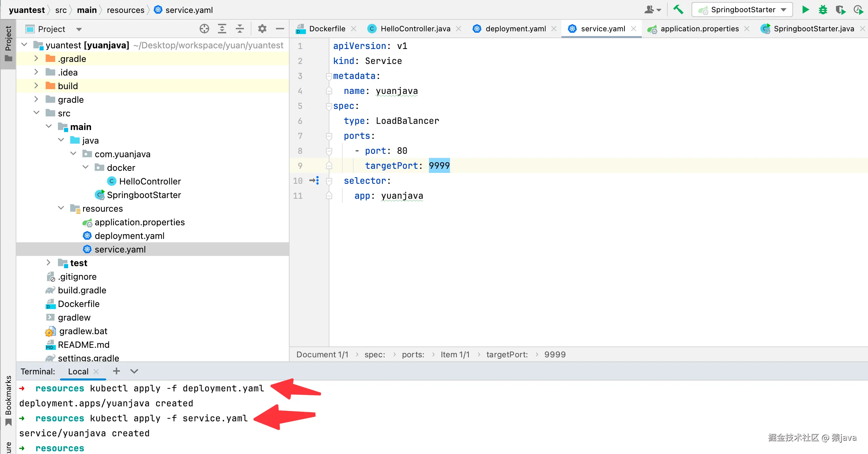Expand the build folder in project tree
Image resolution: width=868 pixels, height=454 pixels.
(x=36, y=86)
